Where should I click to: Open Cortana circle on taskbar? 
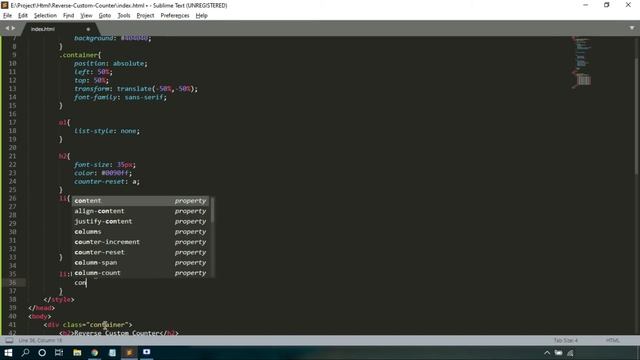(42, 353)
